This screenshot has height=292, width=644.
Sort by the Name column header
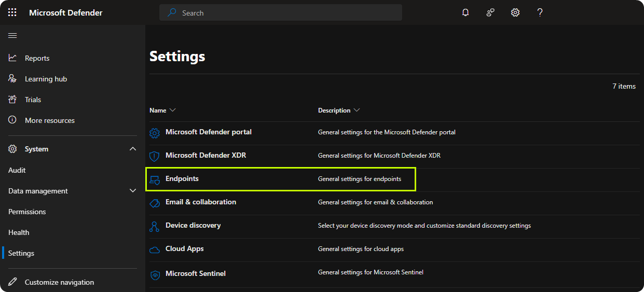click(158, 110)
